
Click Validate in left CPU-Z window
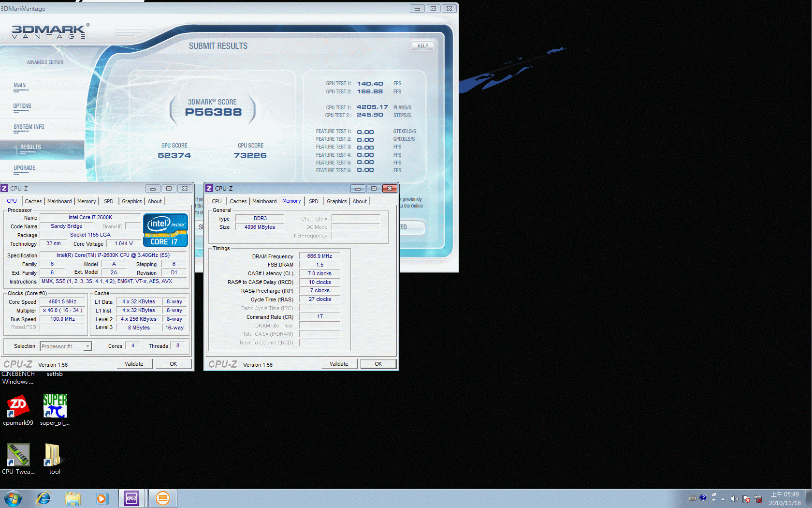tap(134, 364)
